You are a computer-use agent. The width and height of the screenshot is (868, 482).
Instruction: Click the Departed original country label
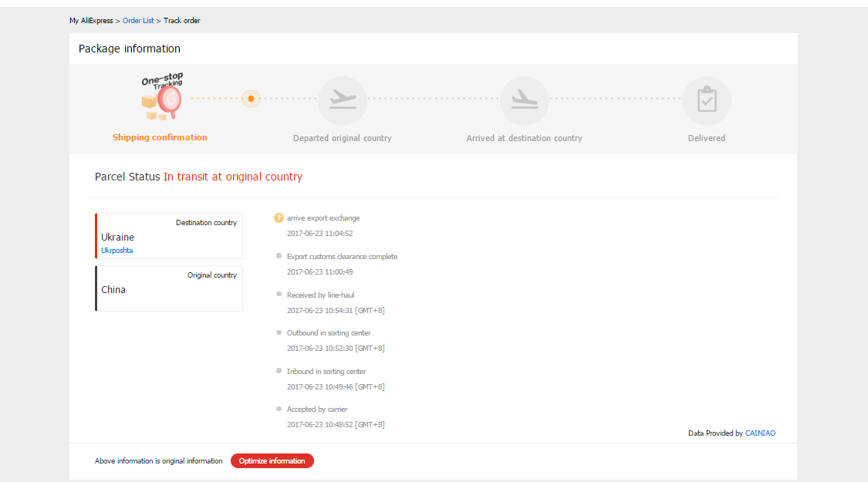[x=342, y=138]
